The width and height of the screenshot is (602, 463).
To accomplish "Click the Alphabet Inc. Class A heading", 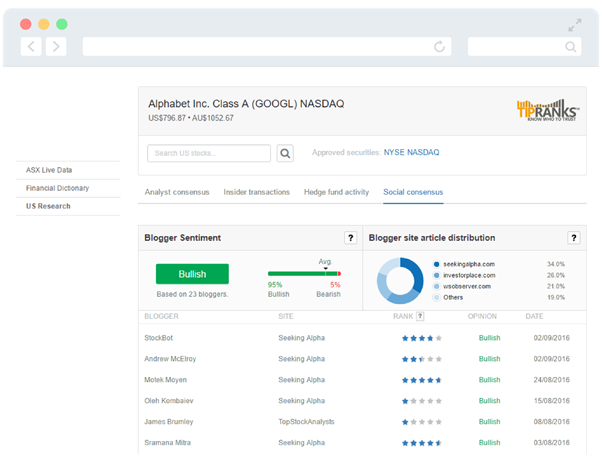I will 246,104.
